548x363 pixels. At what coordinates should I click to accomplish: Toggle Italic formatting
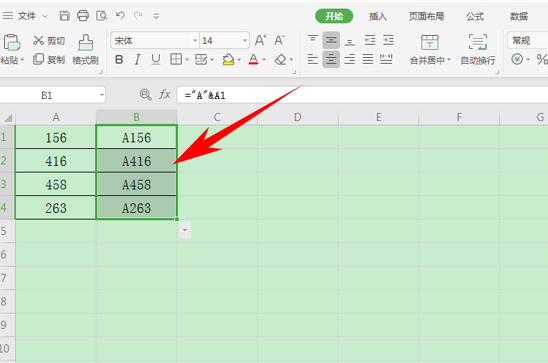click(x=137, y=60)
